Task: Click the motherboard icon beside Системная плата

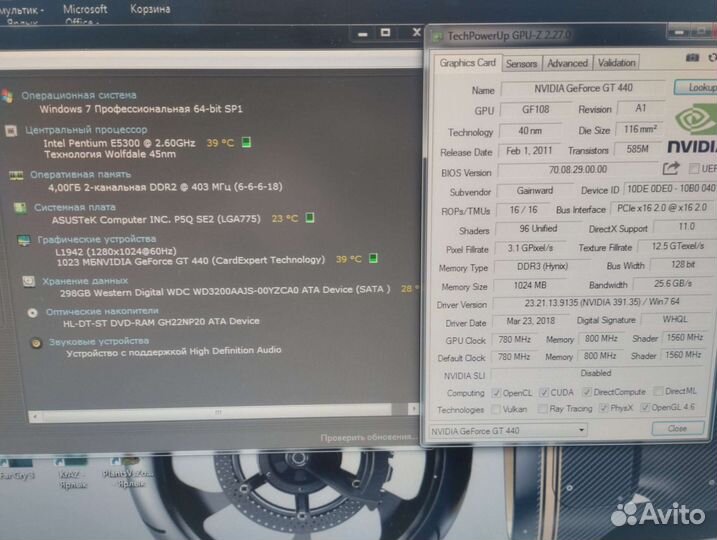Action: pos(20,208)
